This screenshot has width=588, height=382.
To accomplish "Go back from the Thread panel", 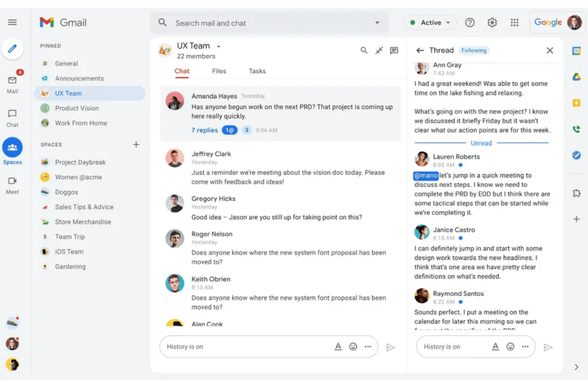I will click(x=420, y=50).
